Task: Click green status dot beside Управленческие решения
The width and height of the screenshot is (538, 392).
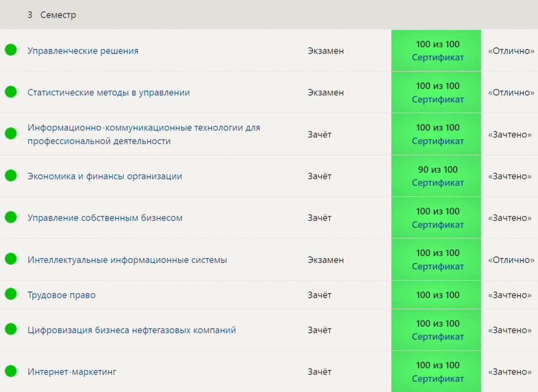Action: click(11, 49)
